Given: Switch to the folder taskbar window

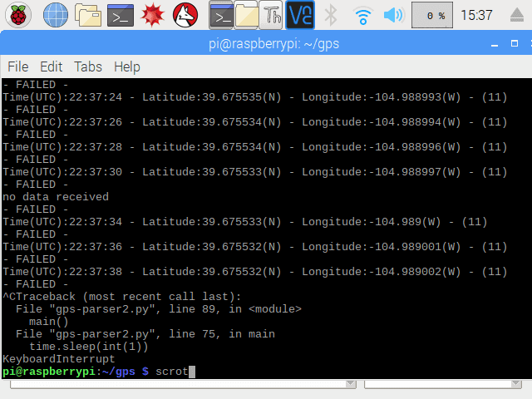Looking at the screenshot, I should click(x=246, y=15).
